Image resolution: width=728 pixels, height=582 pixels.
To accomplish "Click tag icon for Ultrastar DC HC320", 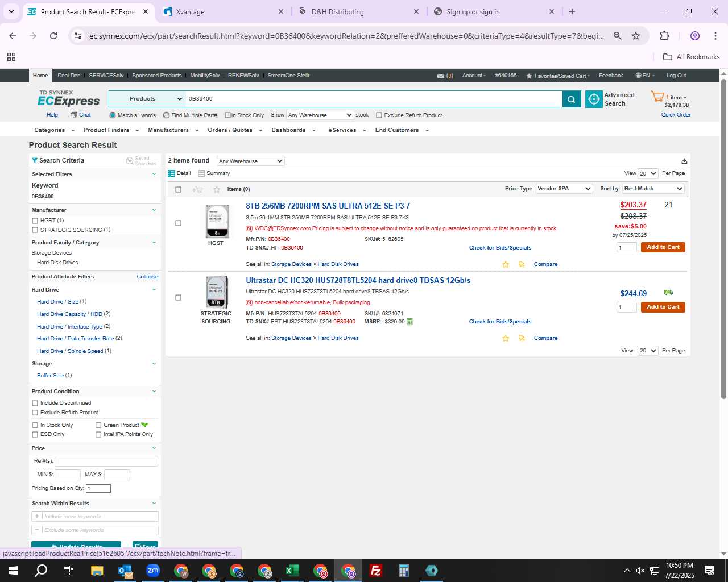I will coord(522,338).
